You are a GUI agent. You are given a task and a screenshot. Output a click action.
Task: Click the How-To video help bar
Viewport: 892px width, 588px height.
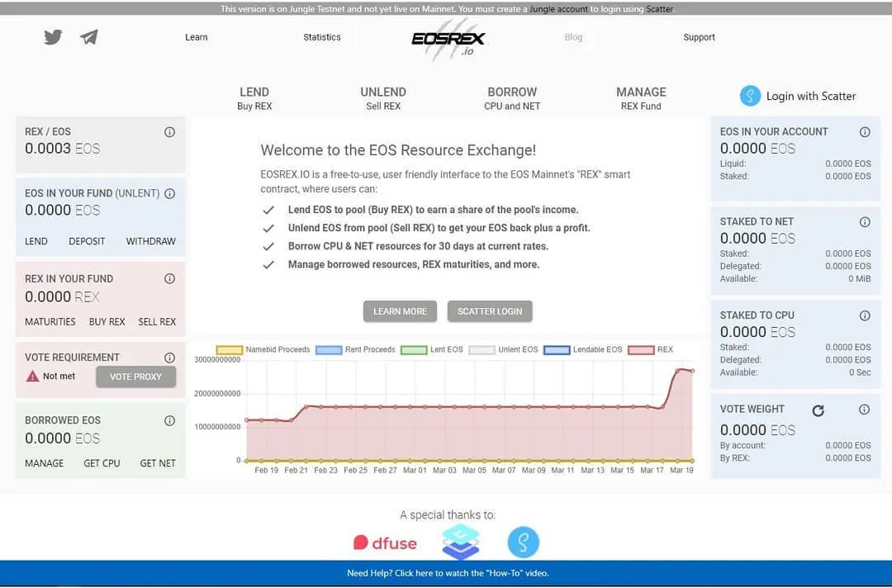pos(446,573)
